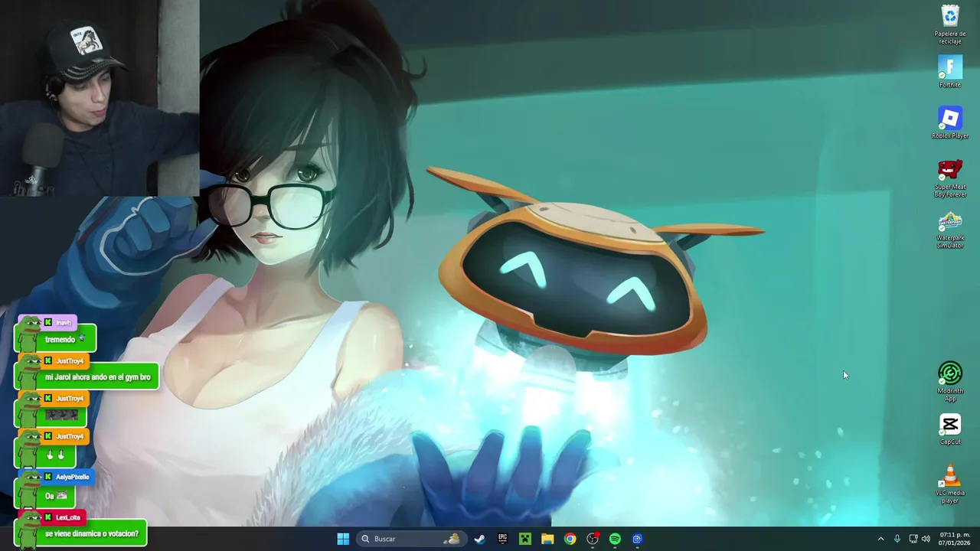
Task: Open the Papelera de reciclaje desktop icon
Action: click(950, 24)
